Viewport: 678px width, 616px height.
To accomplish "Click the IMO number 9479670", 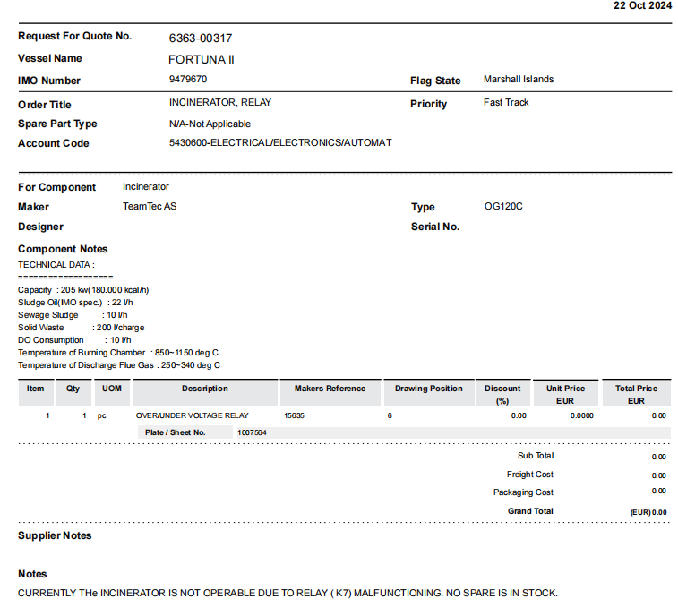I will [x=188, y=80].
